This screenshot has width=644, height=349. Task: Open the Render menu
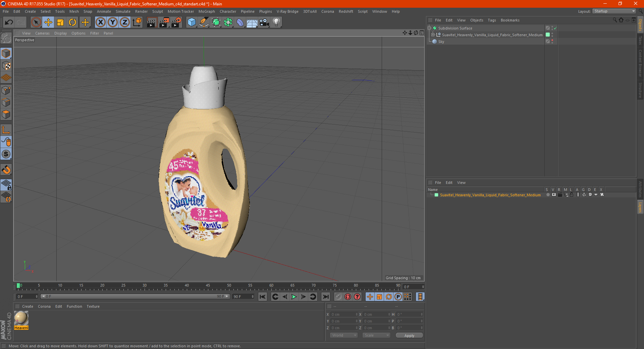(141, 11)
